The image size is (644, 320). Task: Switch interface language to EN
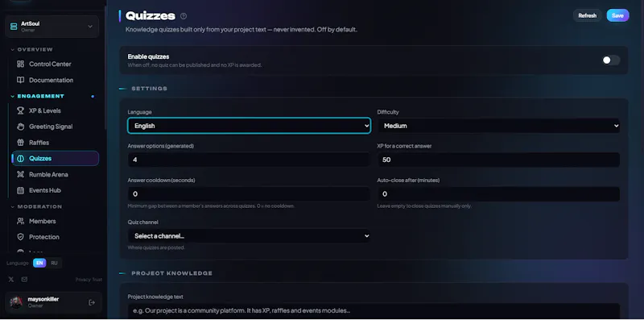(39, 264)
